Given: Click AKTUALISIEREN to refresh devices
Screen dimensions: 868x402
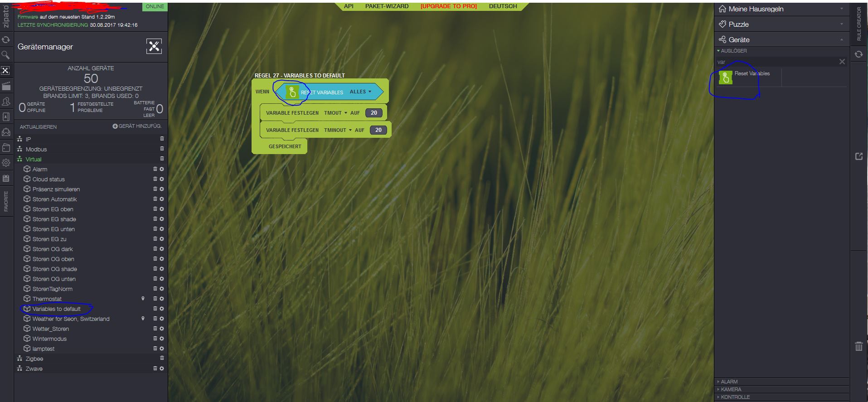Looking at the screenshot, I should (38, 127).
